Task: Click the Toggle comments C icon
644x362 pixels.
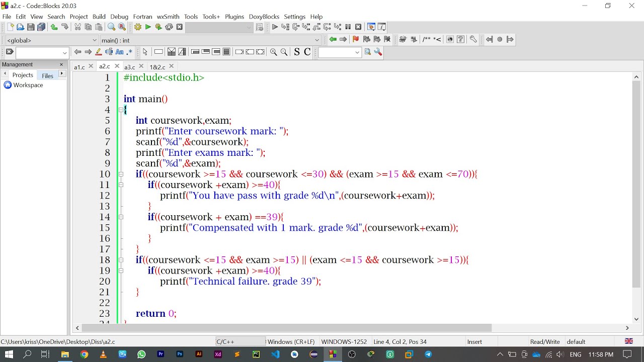Action: (307, 52)
